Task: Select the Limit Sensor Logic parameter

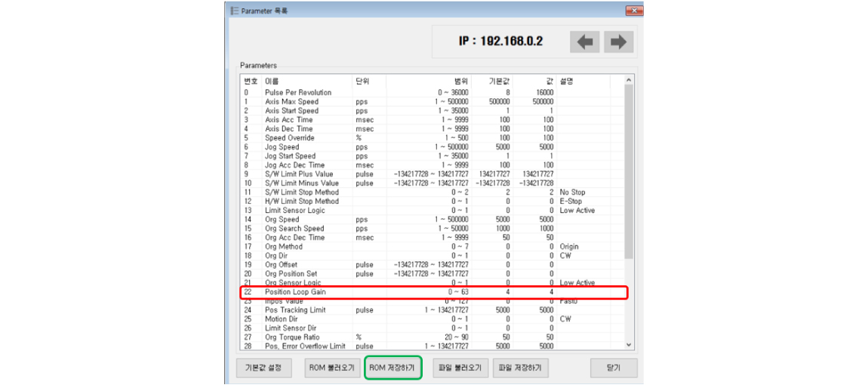Action: point(432,211)
